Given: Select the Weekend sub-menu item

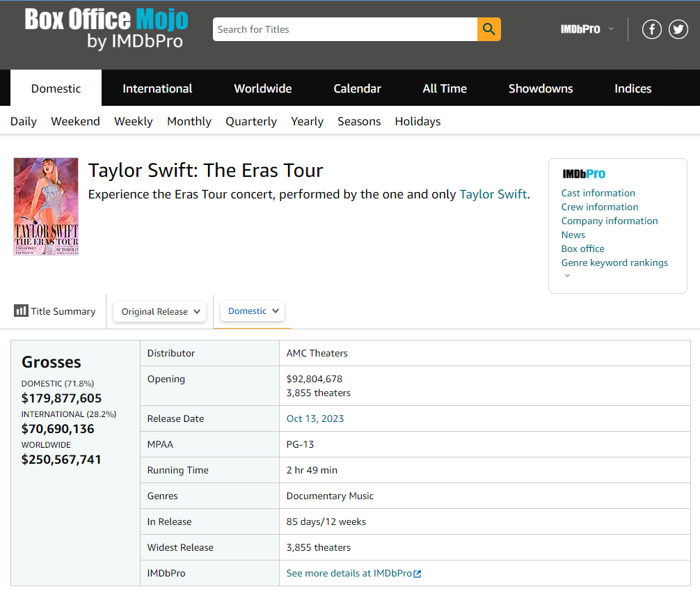Looking at the screenshot, I should click(75, 121).
